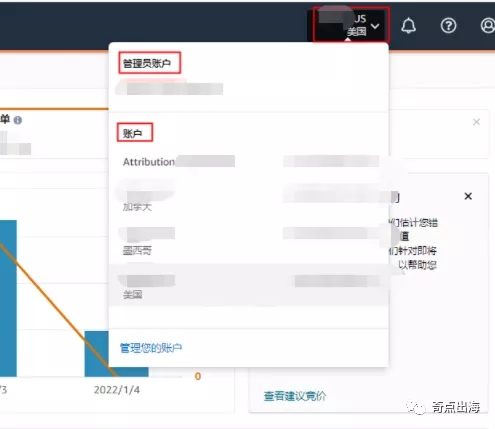Open the user profile icon
The height and width of the screenshot is (429, 495).
tap(488, 26)
